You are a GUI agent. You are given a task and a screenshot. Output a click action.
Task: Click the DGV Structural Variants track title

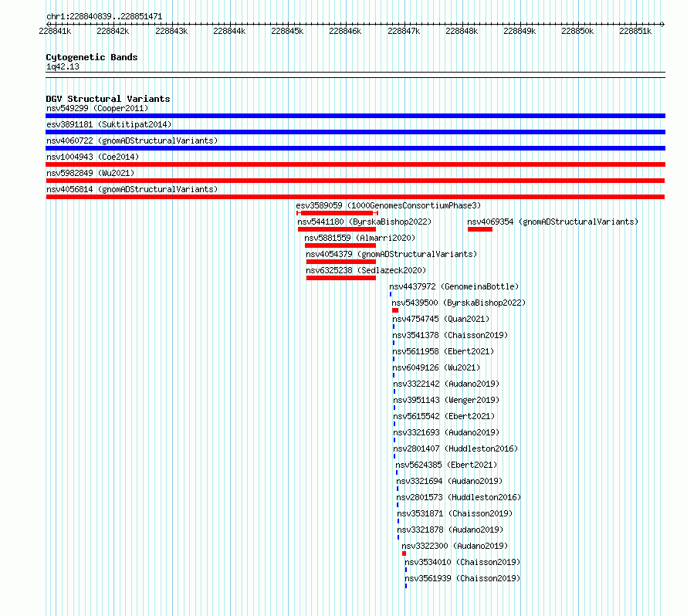108,99
